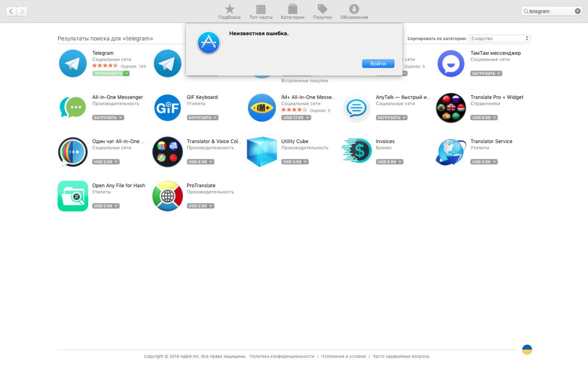Screen dimensions: 588x368
Task: Click the forward navigation arrow
Action: click(22, 11)
